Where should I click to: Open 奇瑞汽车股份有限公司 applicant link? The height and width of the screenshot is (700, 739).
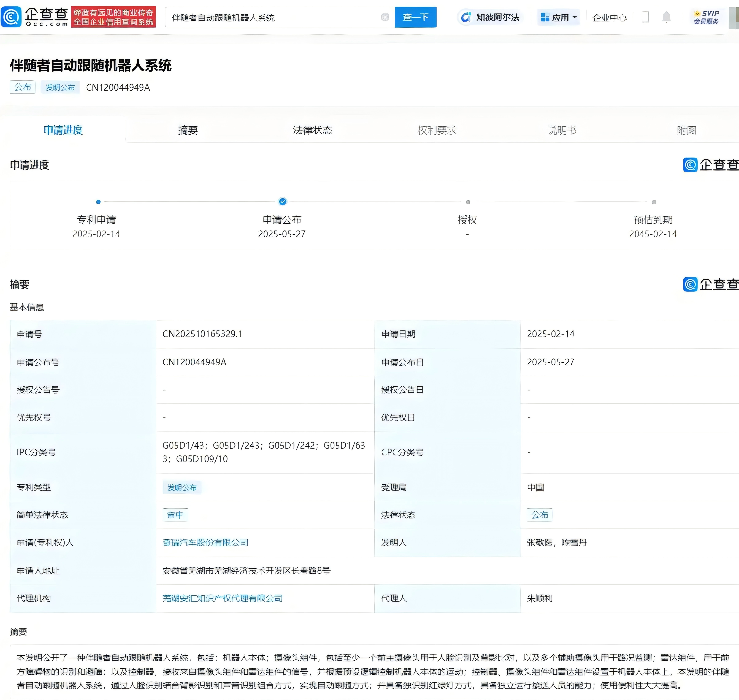tap(205, 542)
